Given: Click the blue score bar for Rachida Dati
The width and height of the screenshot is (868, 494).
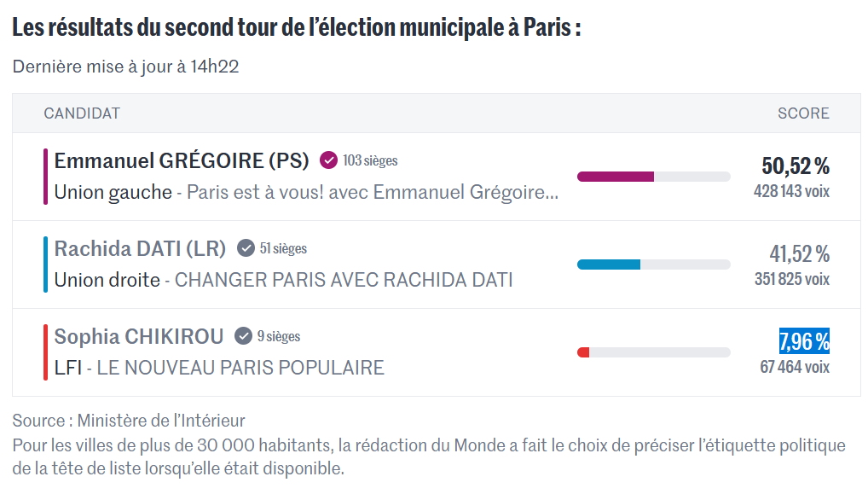Looking at the screenshot, I should tap(609, 264).
